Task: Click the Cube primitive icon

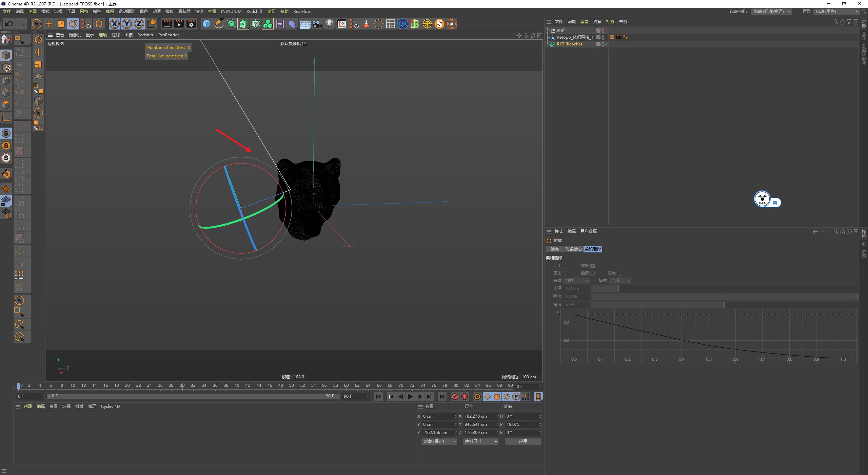Action: (206, 24)
